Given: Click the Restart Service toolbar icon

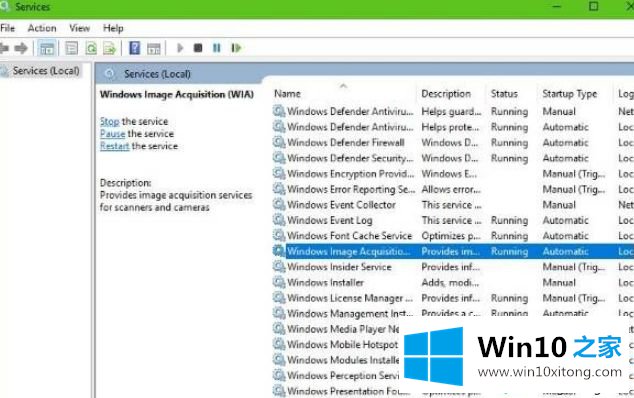Looking at the screenshot, I should coord(236,48).
